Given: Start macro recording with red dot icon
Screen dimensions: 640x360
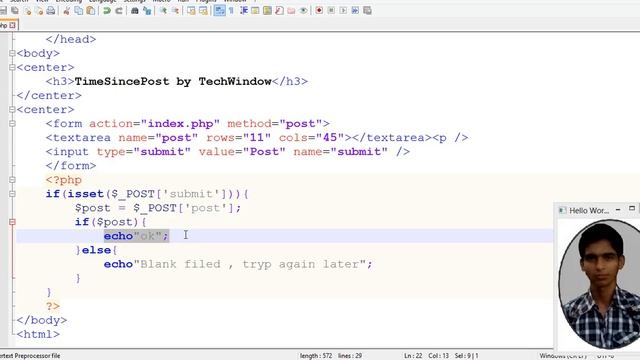Looking at the screenshot, I should pos(319,11).
